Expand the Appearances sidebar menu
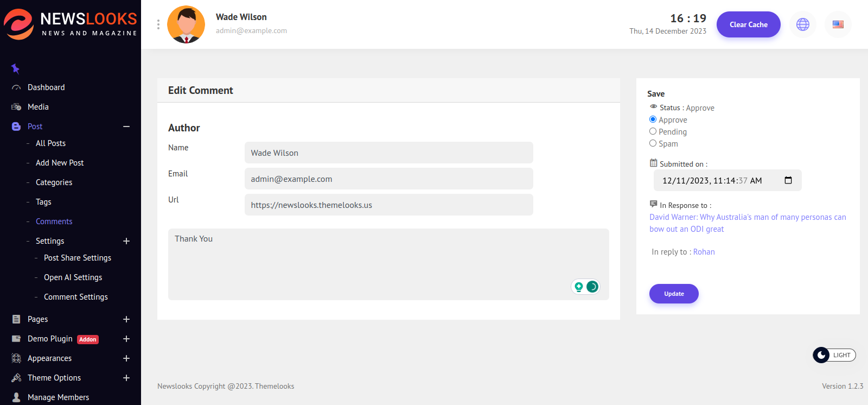The image size is (868, 405). (126, 358)
